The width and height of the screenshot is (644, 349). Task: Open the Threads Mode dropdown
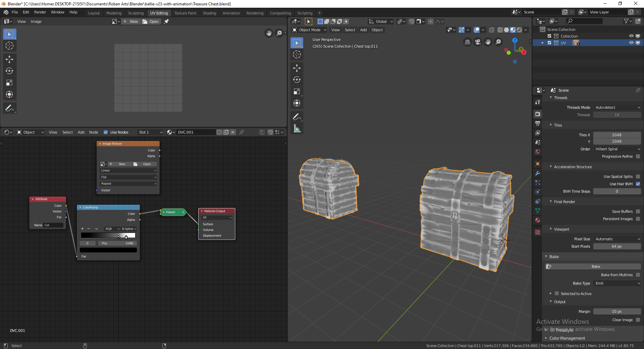[617, 107]
